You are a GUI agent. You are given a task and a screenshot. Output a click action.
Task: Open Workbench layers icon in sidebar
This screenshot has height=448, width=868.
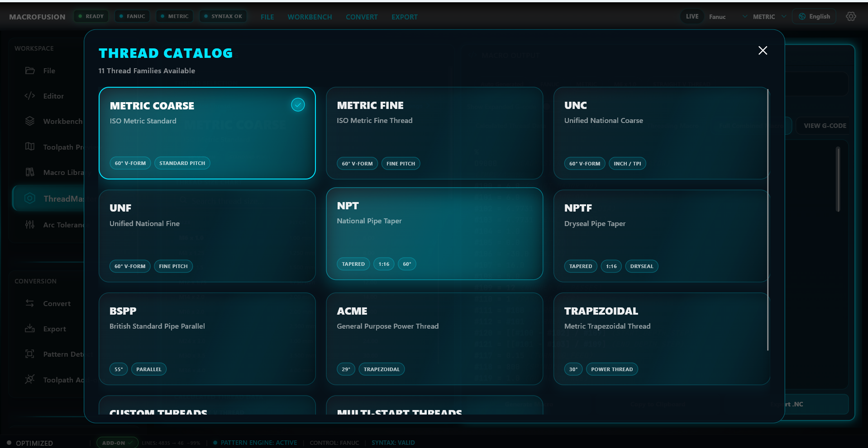click(30, 121)
